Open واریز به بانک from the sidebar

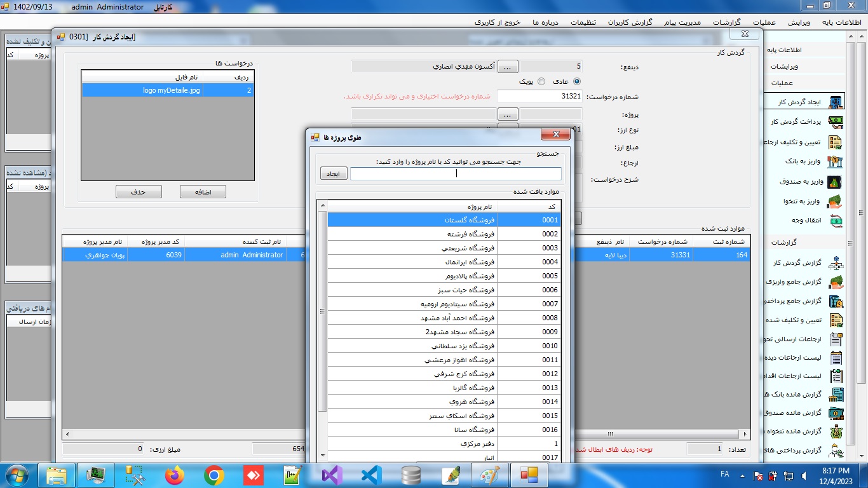coord(836,161)
